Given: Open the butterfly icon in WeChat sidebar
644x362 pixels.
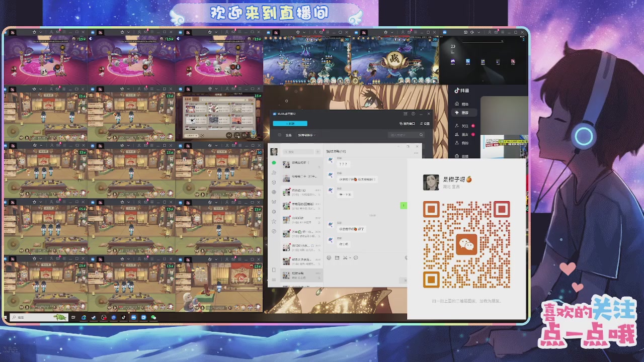Looking at the screenshot, I should coord(274,202).
